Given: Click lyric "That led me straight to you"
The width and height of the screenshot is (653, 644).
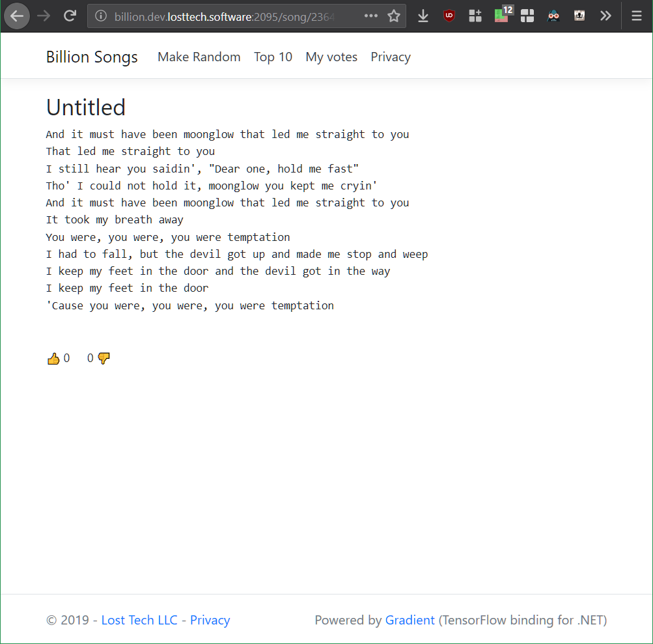Looking at the screenshot, I should point(130,151).
